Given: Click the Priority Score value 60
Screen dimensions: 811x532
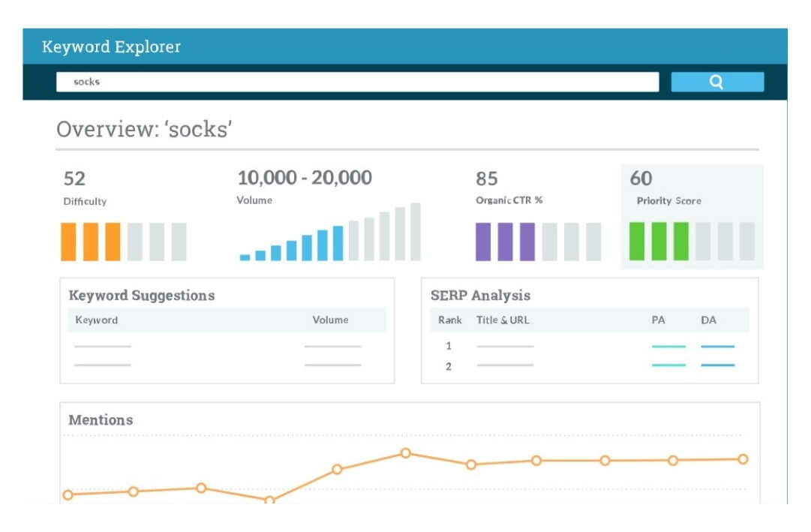Looking at the screenshot, I should point(641,179).
